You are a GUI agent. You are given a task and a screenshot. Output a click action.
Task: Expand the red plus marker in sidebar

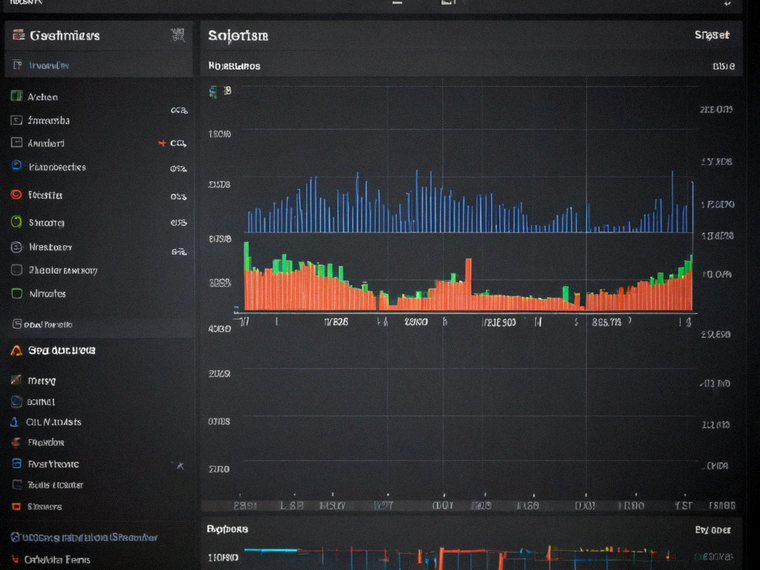162,143
